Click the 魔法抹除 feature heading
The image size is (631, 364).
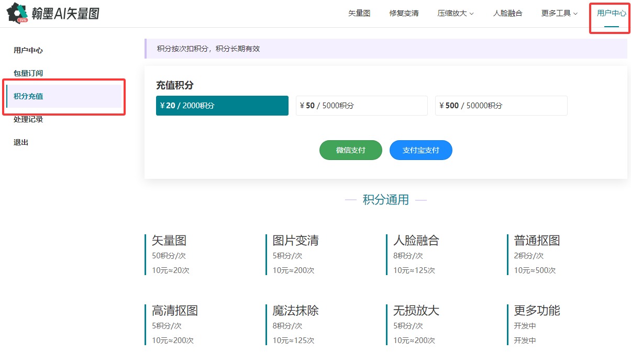(295, 311)
